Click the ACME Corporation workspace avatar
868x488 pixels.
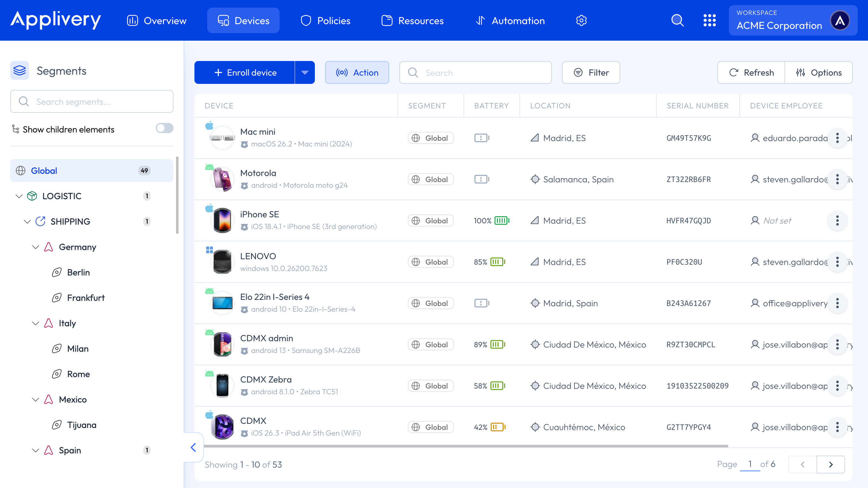click(840, 21)
